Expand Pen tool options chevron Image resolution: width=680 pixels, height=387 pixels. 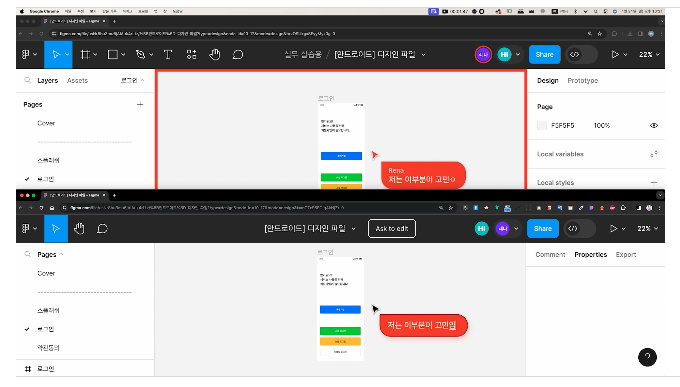coord(151,55)
